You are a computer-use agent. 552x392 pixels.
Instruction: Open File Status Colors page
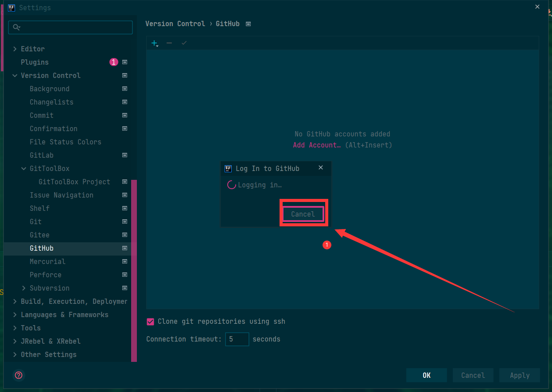(x=66, y=142)
